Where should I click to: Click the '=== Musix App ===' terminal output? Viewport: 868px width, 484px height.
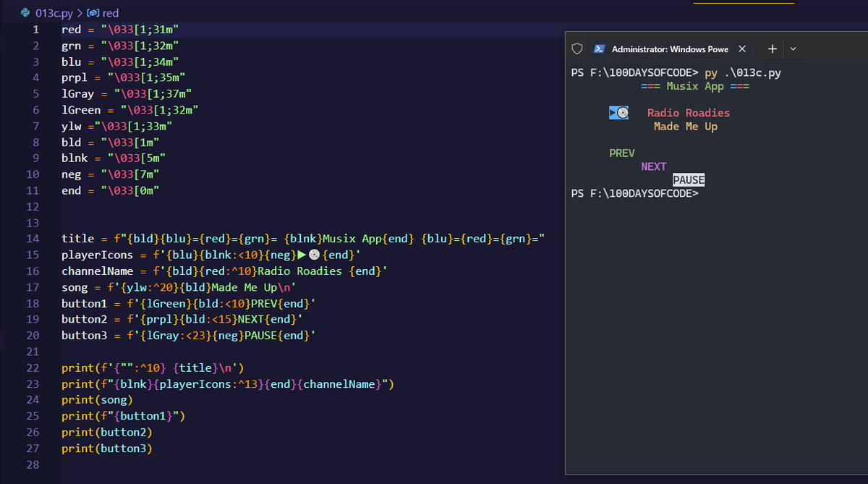(695, 86)
